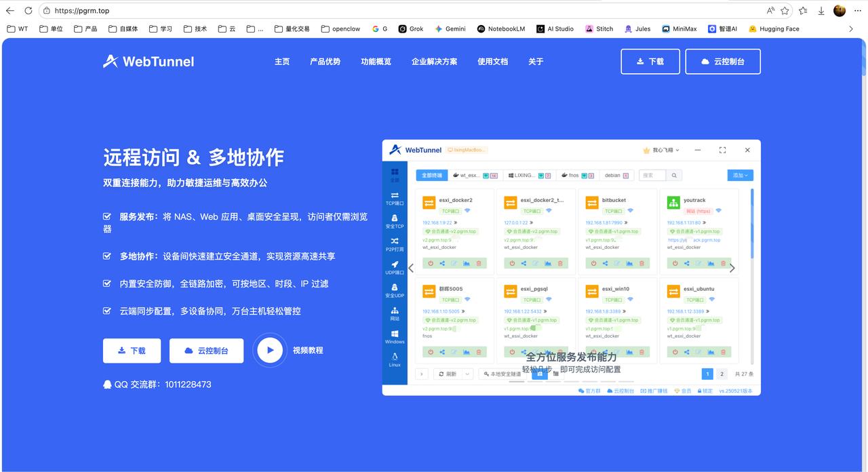Viewport: 868px width, 472px height.
Task: Go to next carousel slide with right arrow
Action: click(732, 268)
